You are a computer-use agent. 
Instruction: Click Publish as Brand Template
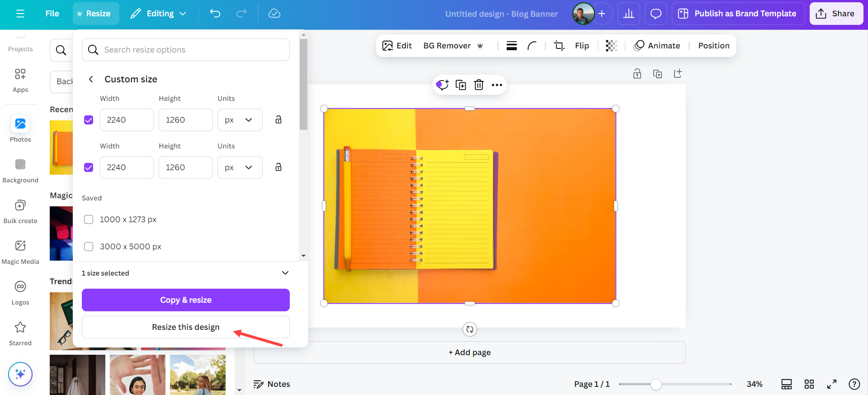pos(738,14)
